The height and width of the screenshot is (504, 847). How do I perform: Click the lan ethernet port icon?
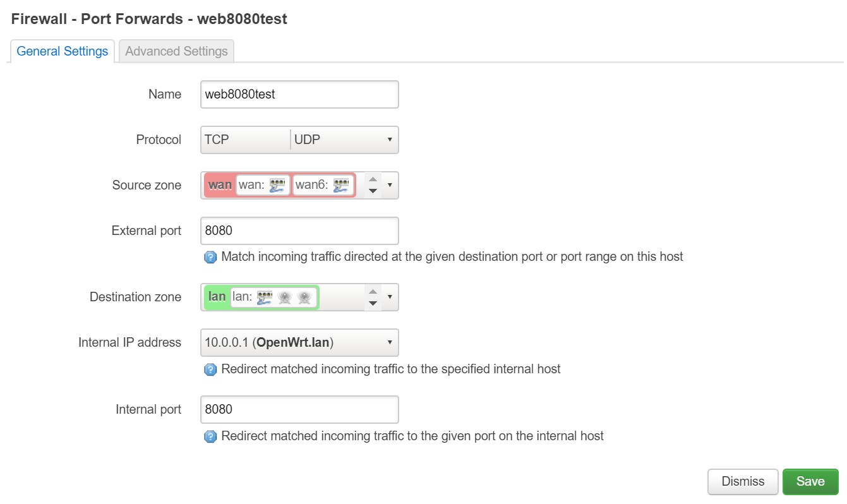(x=265, y=297)
